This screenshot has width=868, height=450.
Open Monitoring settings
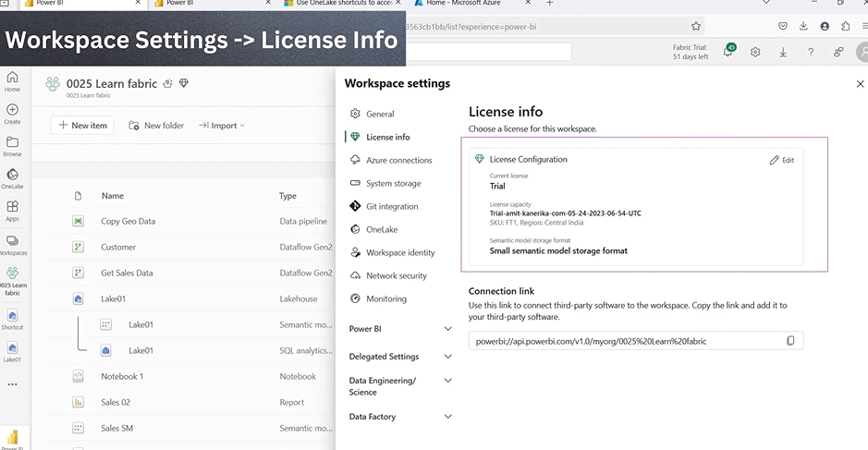(378, 298)
